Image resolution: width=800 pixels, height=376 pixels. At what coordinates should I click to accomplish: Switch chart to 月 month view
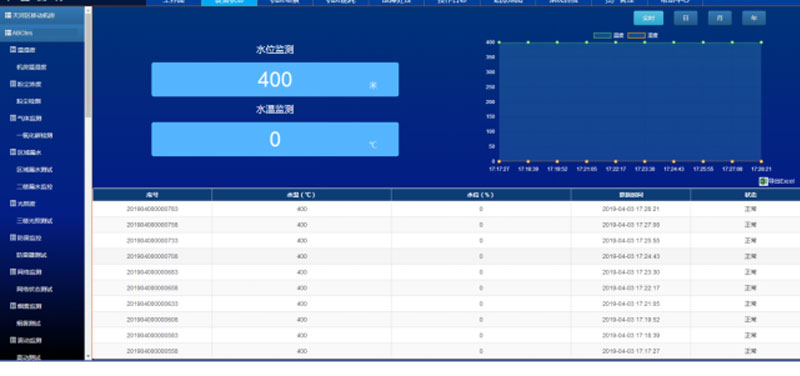719,18
